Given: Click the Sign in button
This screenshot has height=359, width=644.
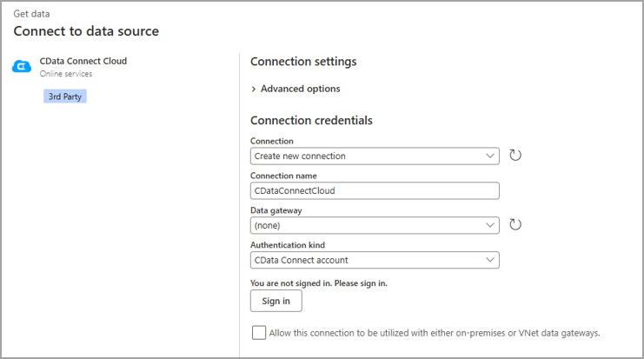Looking at the screenshot, I should click(276, 301).
